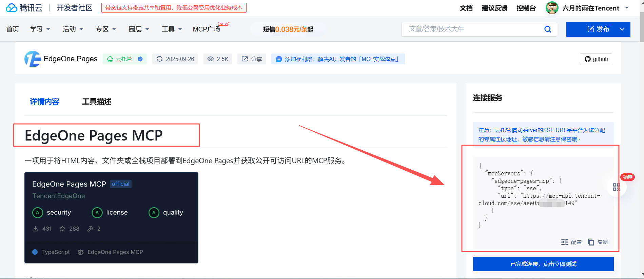Click the 复制 copy button
The height and width of the screenshot is (279, 644).
[x=598, y=242]
